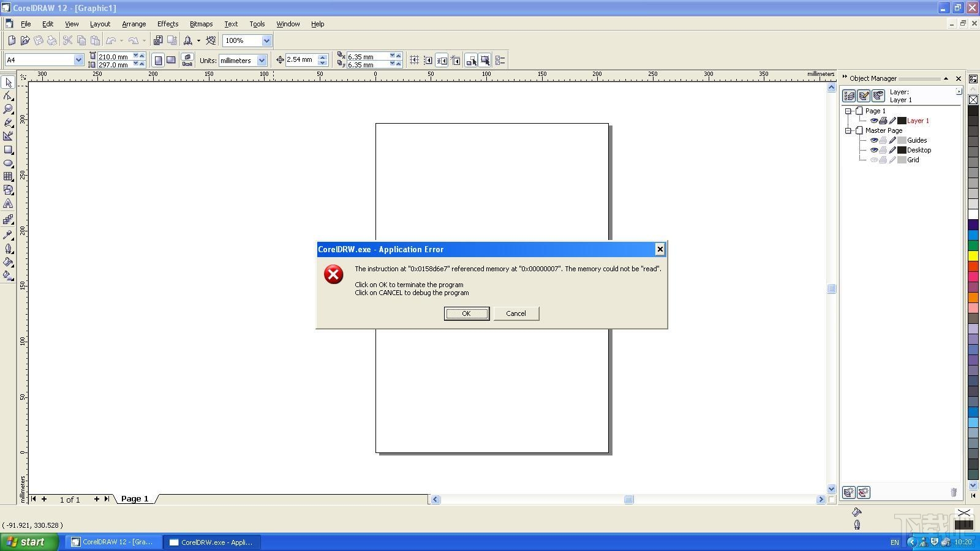Open the Layout menu
The height and width of the screenshot is (551, 980).
(x=100, y=24)
